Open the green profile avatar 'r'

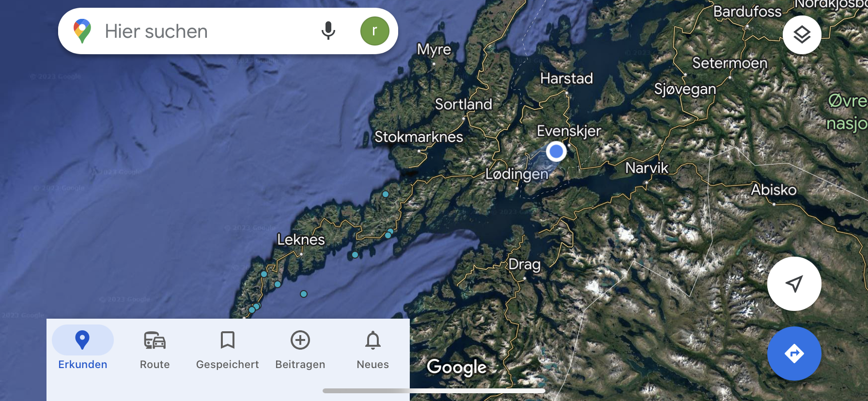point(374,31)
